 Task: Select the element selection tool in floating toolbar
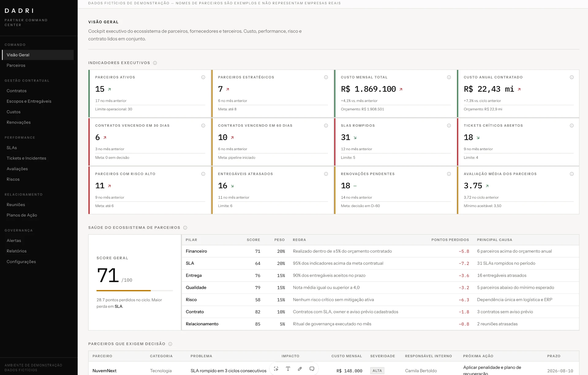pos(276,369)
